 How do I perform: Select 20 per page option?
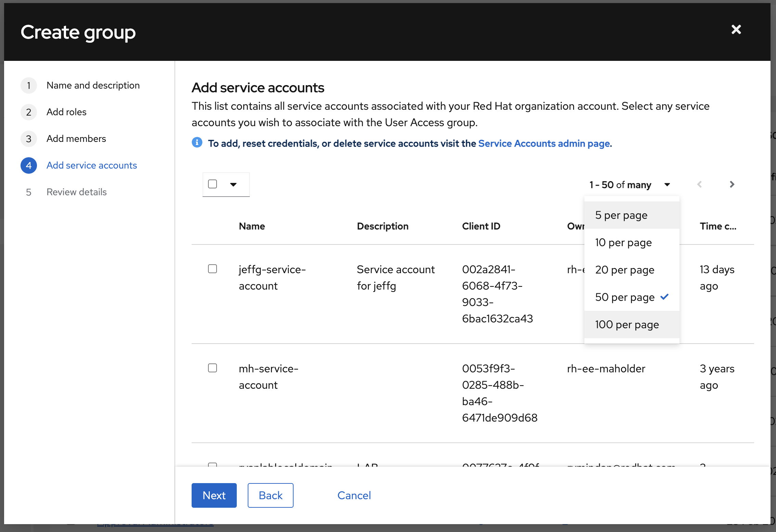click(x=624, y=270)
